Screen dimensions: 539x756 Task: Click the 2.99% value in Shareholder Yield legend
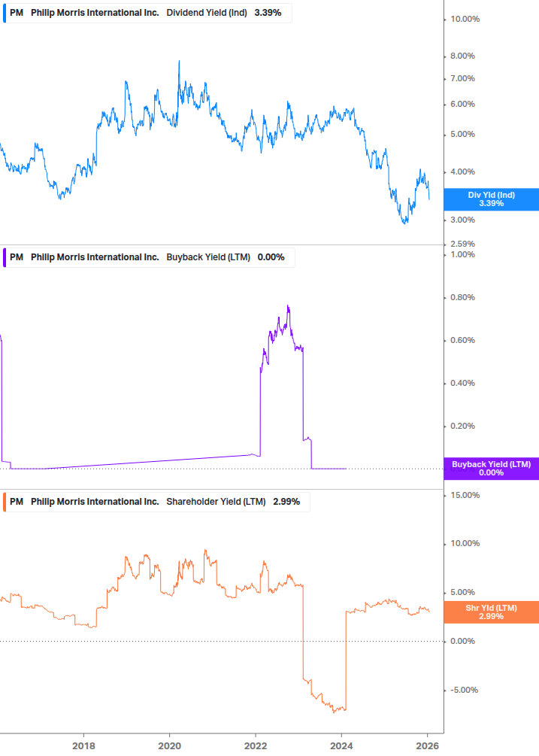pyautogui.click(x=286, y=502)
